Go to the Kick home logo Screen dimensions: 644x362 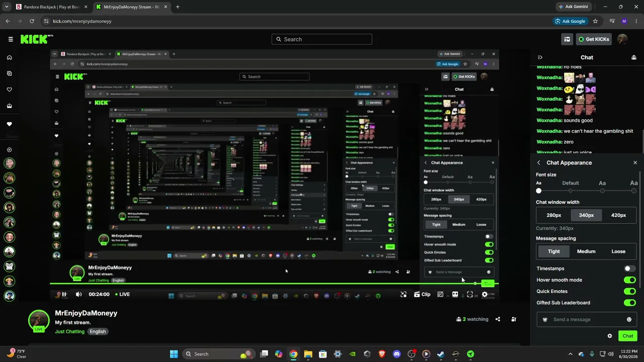[37, 39]
